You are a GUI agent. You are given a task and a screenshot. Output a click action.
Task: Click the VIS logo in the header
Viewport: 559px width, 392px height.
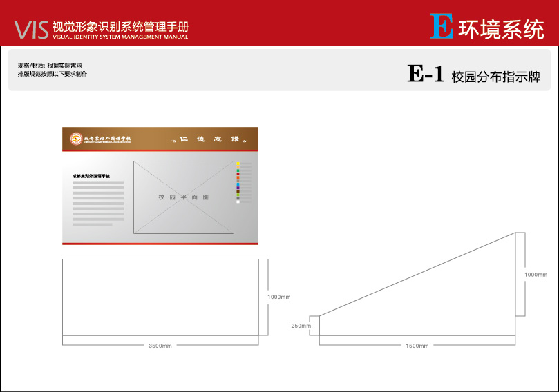click(x=32, y=28)
